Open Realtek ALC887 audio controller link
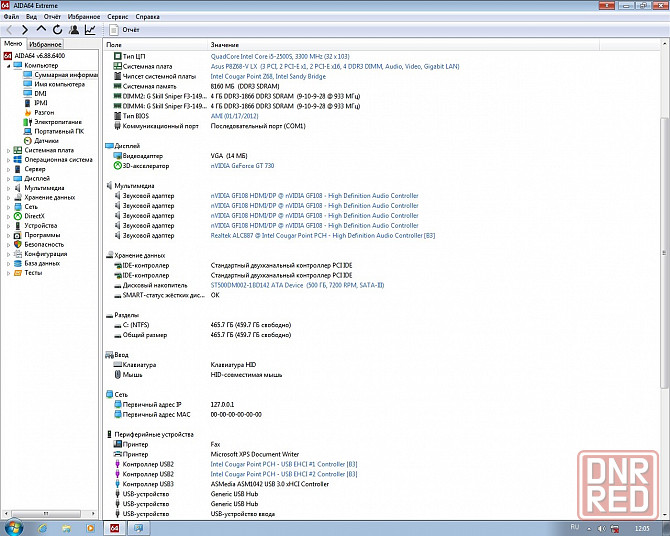This screenshot has height=536, width=670. [x=323, y=236]
